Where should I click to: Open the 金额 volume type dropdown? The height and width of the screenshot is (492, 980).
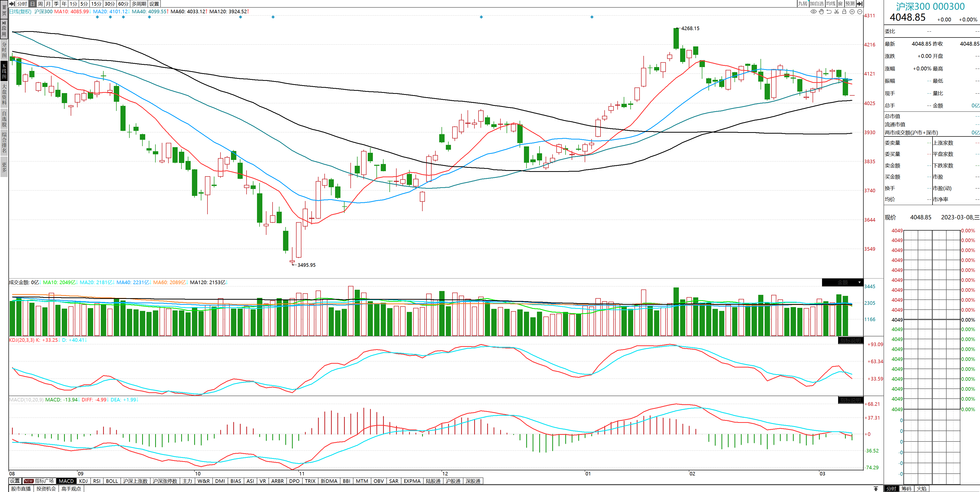(x=859, y=282)
